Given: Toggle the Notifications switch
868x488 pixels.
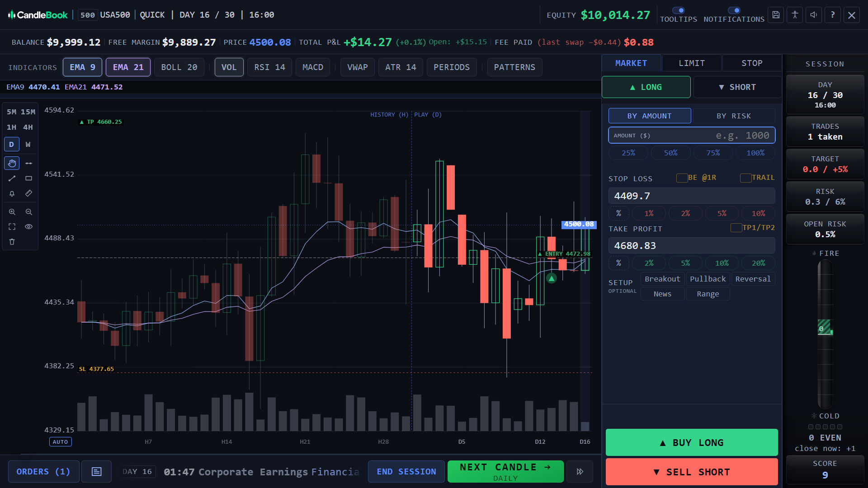Looking at the screenshot, I should (734, 10).
